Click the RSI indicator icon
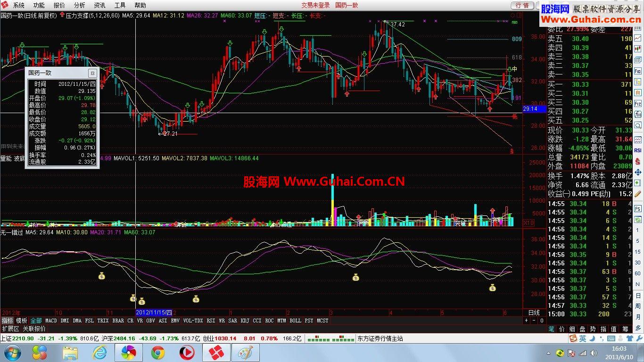 637,150
